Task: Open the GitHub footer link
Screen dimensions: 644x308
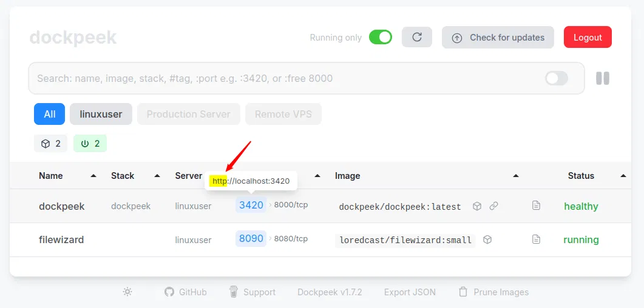Action: (x=185, y=292)
